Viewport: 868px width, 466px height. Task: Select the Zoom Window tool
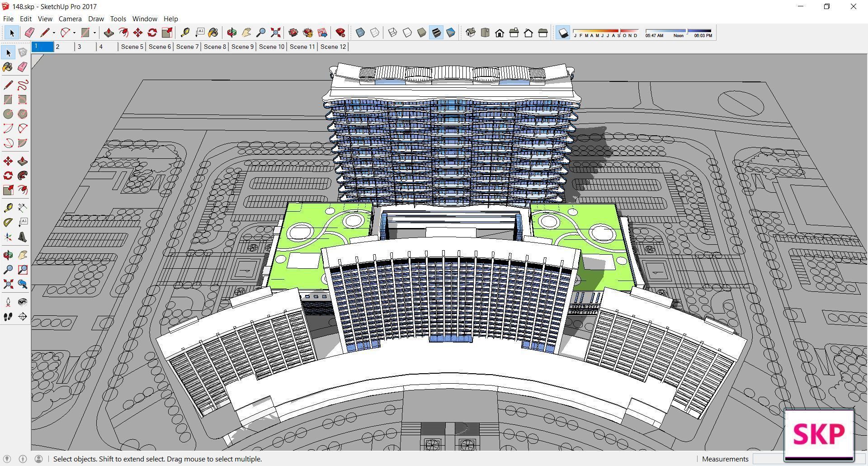pos(23,270)
